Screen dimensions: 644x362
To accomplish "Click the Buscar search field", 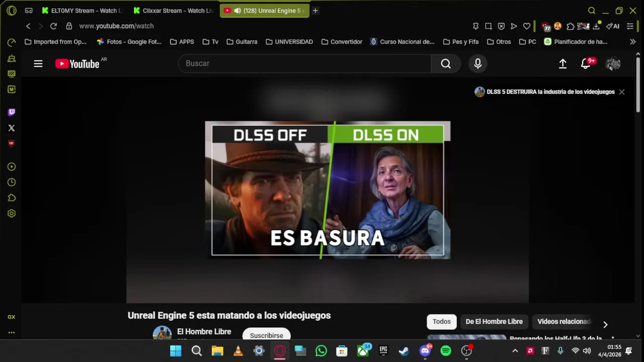I will tap(304, 63).
